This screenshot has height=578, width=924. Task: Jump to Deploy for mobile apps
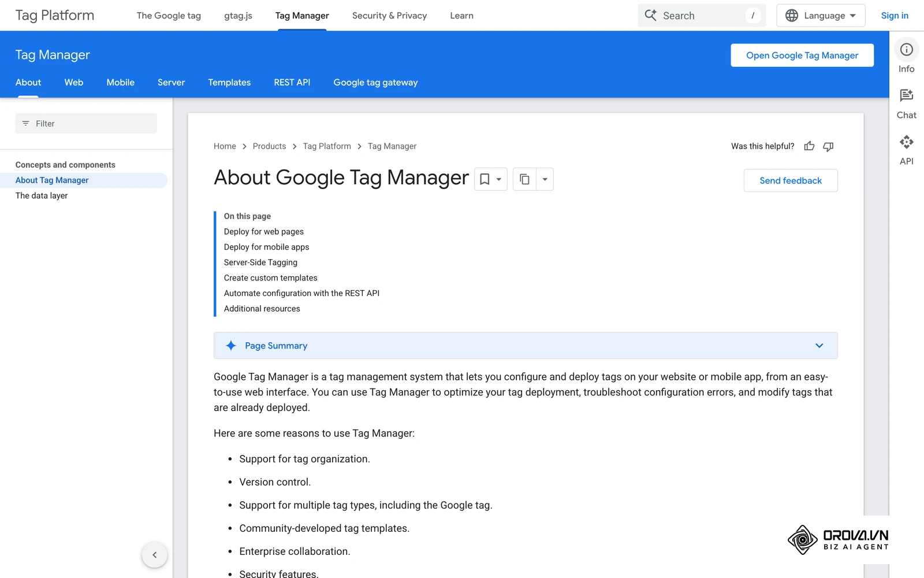[x=266, y=247]
